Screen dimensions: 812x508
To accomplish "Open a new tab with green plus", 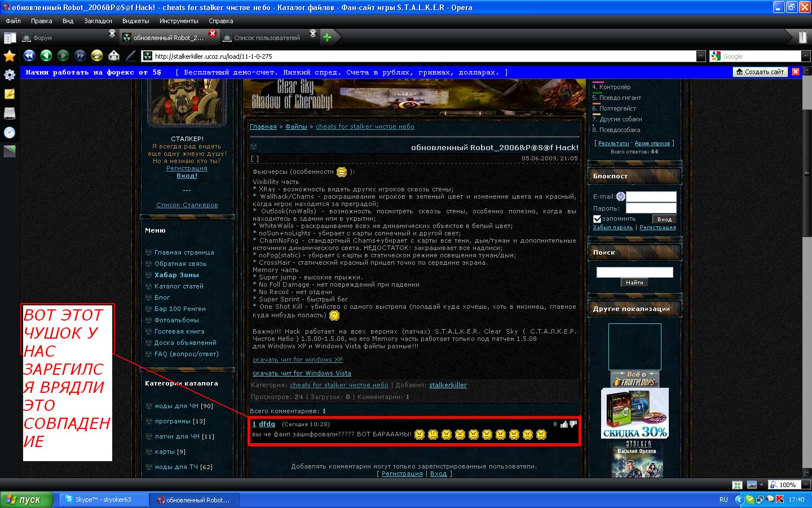I will click(x=327, y=38).
